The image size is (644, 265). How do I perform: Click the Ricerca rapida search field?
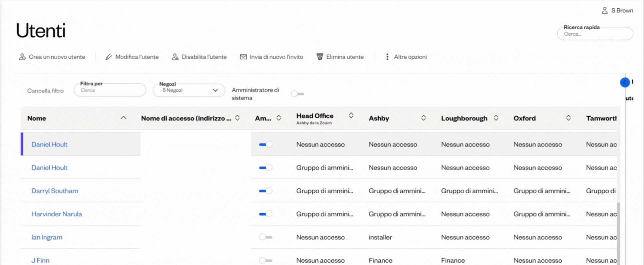[595, 34]
